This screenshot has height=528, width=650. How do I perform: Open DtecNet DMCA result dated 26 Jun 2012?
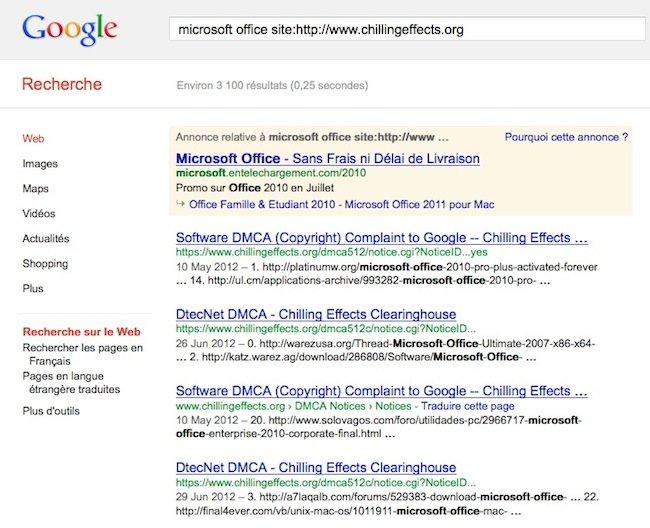click(x=316, y=314)
